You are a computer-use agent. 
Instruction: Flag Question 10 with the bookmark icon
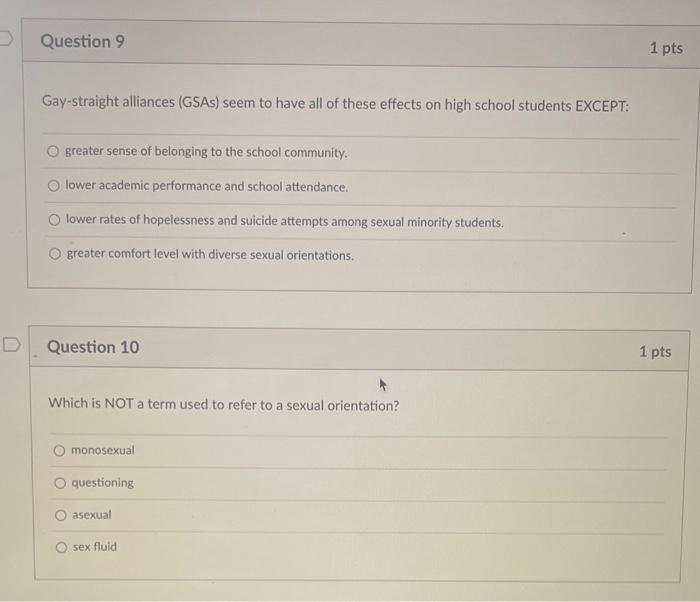12,344
